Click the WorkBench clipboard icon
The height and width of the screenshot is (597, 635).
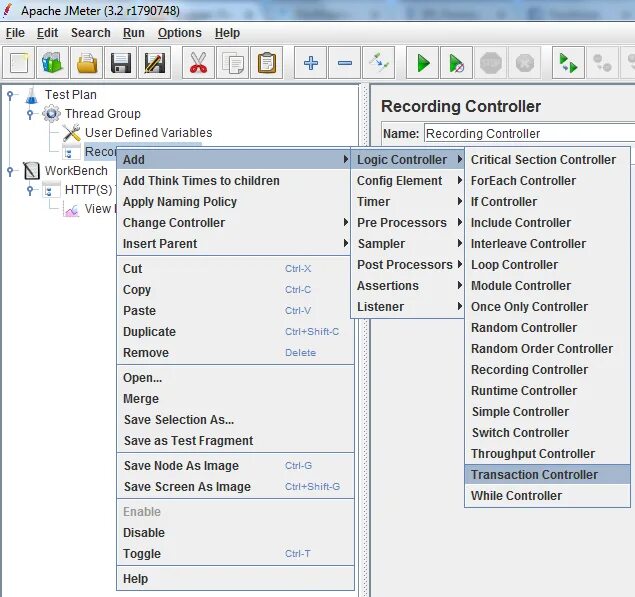click(32, 171)
